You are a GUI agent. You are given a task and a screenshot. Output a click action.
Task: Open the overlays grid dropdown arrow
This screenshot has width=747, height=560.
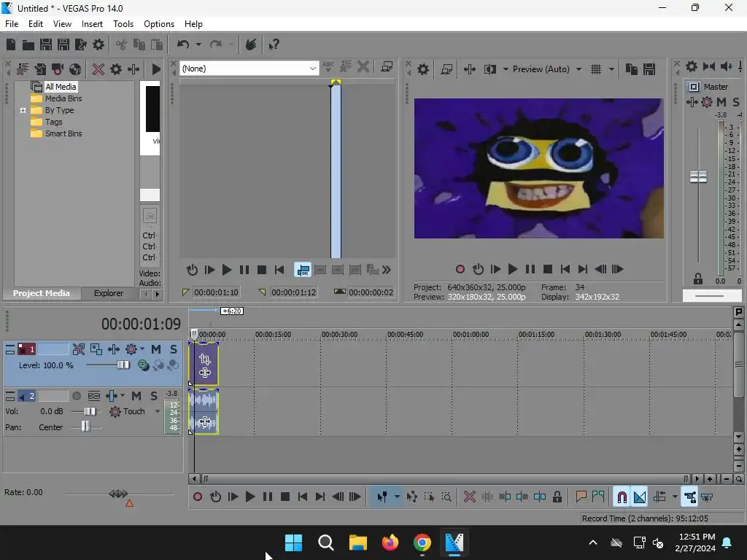611,69
